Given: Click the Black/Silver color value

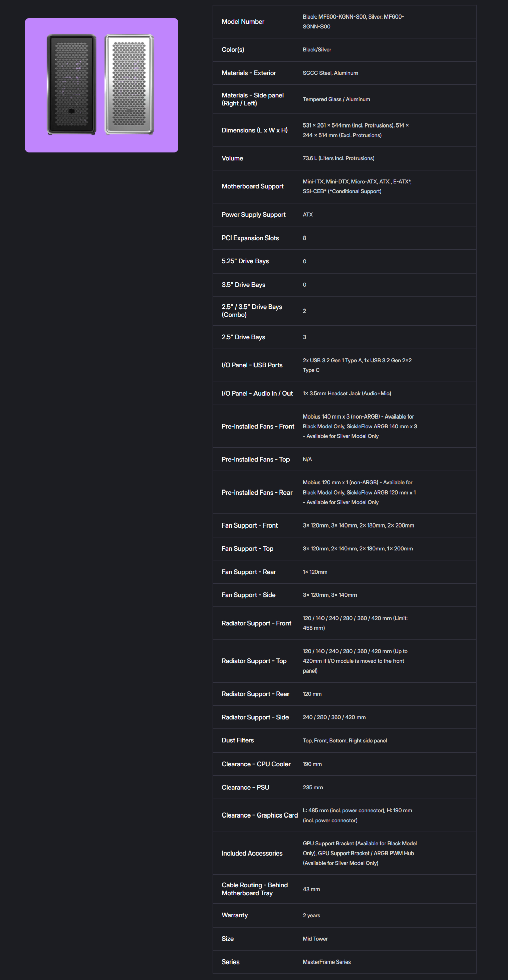Looking at the screenshot, I should pyautogui.click(x=317, y=50).
